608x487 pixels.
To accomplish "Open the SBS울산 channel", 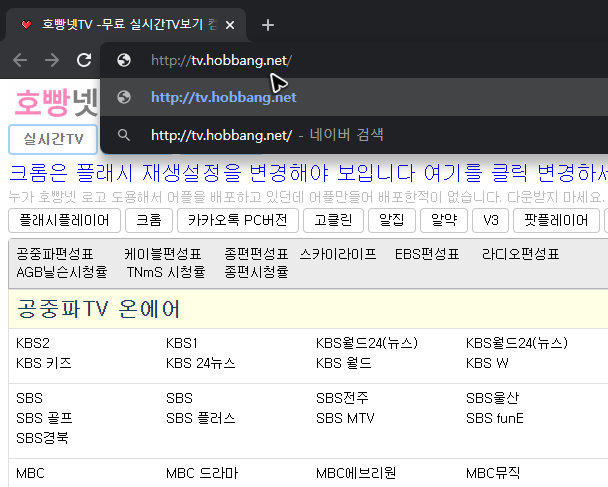I will tap(492, 398).
